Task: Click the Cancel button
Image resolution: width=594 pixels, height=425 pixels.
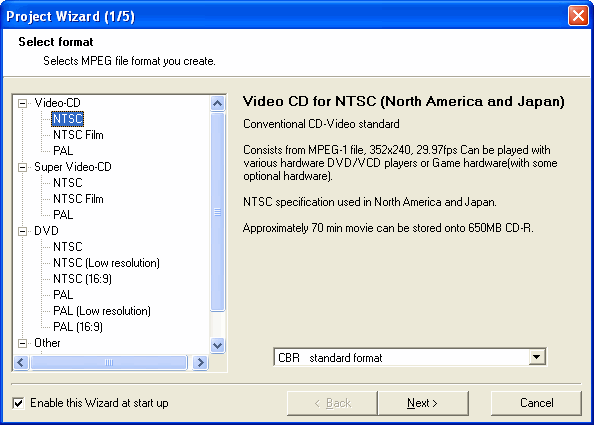Action: coord(536,403)
